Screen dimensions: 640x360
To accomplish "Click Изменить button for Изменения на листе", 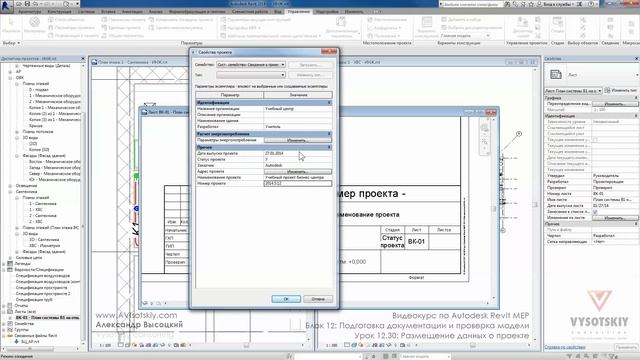I will coord(615,218).
